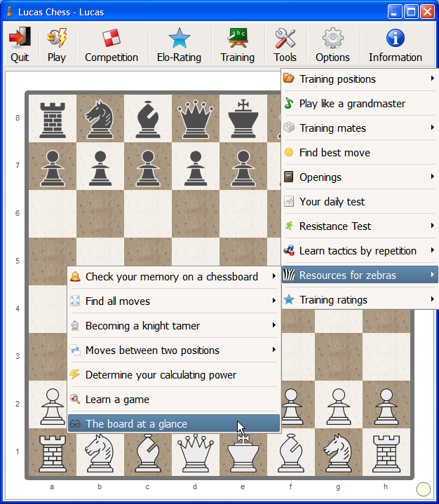This screenshot has height=504, width=439.
Task: Click the white rook on h1
Action: click(386, 454)
